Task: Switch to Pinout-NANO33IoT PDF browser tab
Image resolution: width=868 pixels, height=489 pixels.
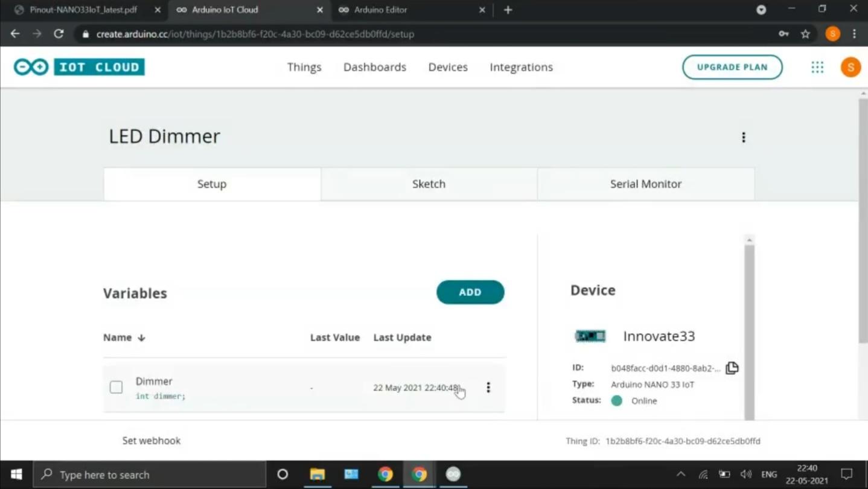Action: (83, 10)
